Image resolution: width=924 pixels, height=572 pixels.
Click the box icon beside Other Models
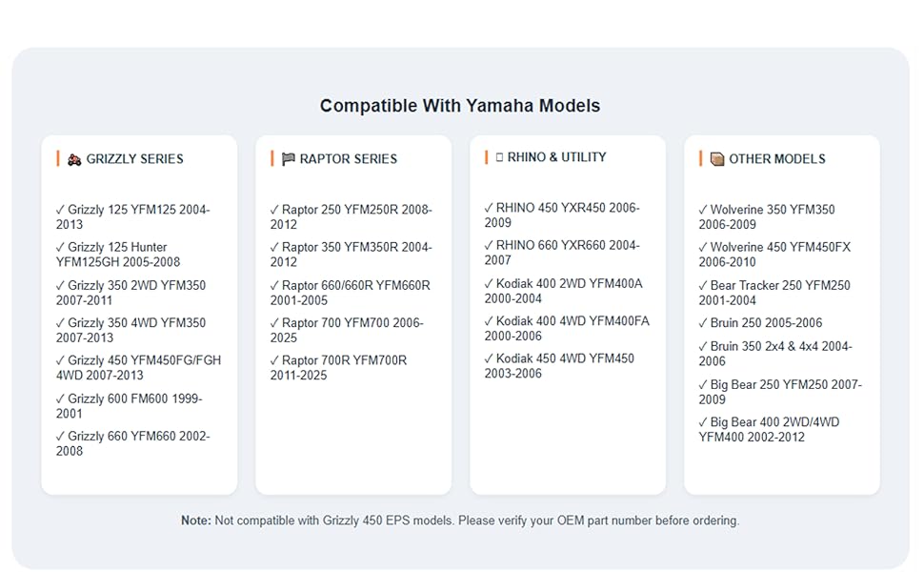click(x=717, y=159)
